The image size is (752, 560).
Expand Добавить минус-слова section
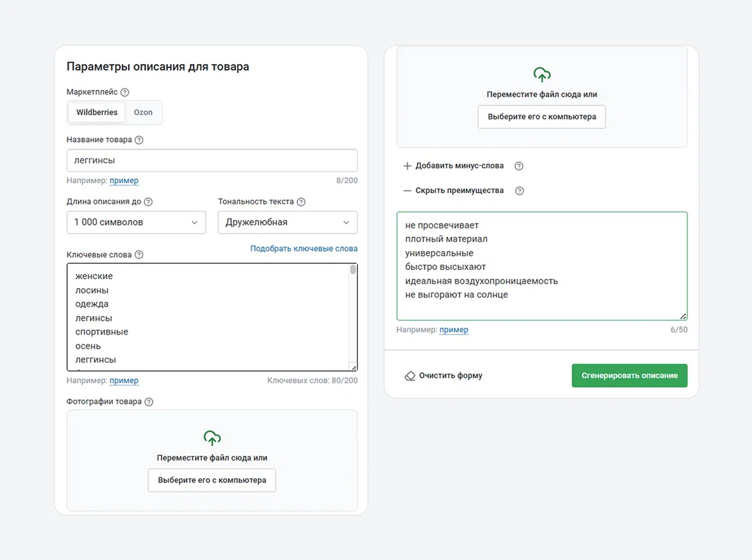pyautogui.click(x=453, y=166)
